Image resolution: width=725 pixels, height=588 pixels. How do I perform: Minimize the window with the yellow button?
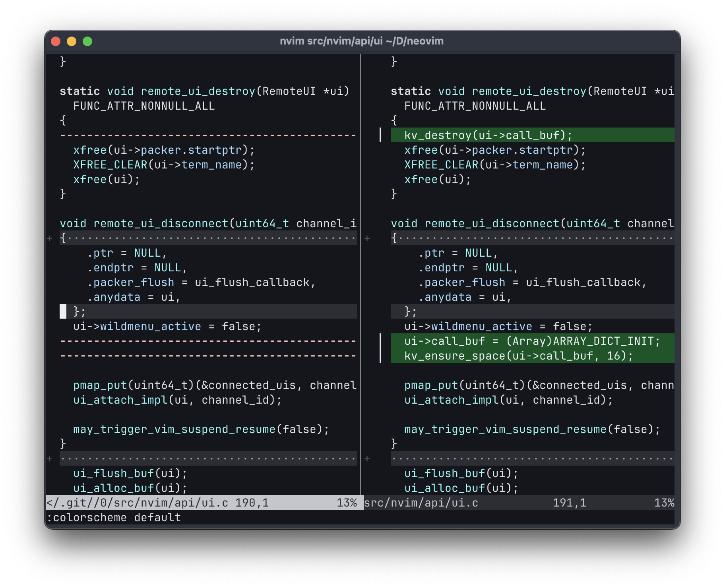click(71, 41)
